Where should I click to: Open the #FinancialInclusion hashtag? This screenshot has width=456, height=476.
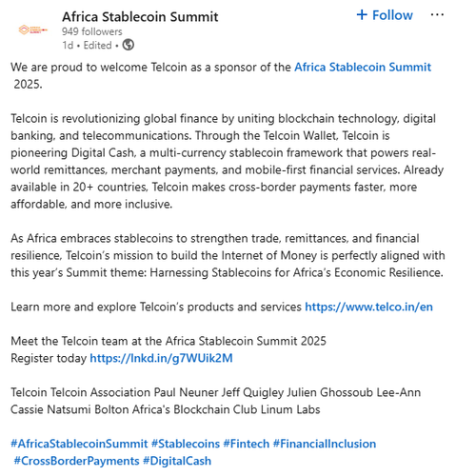(325, 444)
